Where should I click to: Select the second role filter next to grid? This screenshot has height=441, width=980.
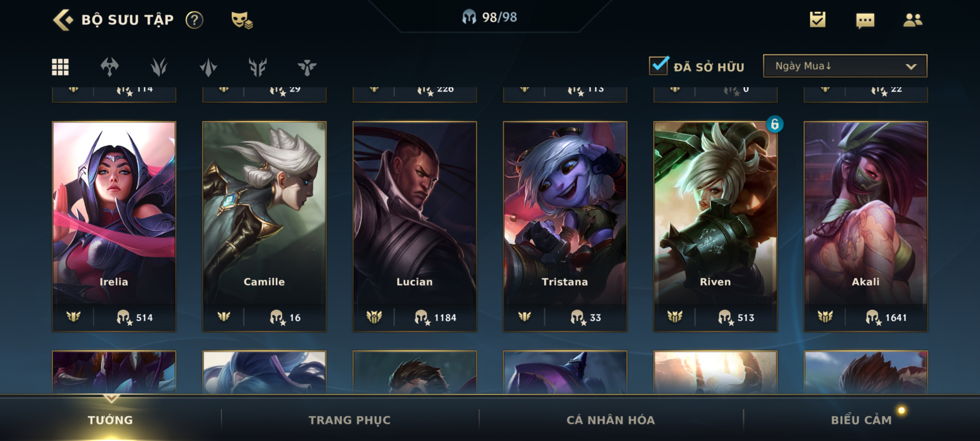pos(110,67)
